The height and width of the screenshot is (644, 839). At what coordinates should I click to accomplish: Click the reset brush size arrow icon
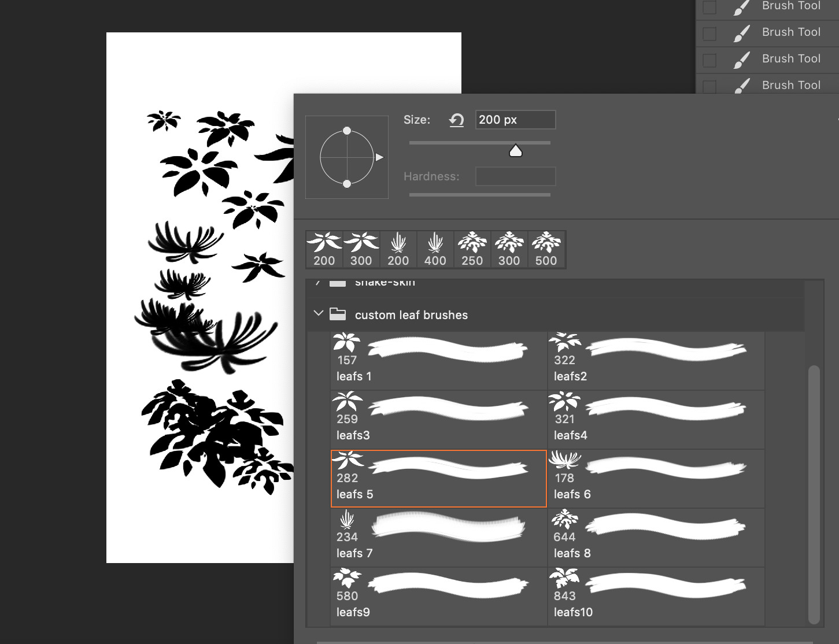point(457,120)
